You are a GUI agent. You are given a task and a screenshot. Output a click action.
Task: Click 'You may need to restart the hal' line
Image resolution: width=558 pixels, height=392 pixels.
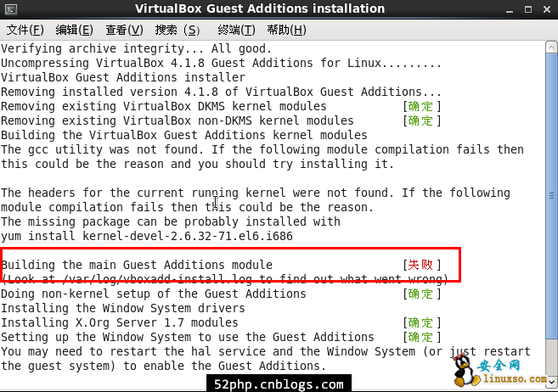point(266,351)
